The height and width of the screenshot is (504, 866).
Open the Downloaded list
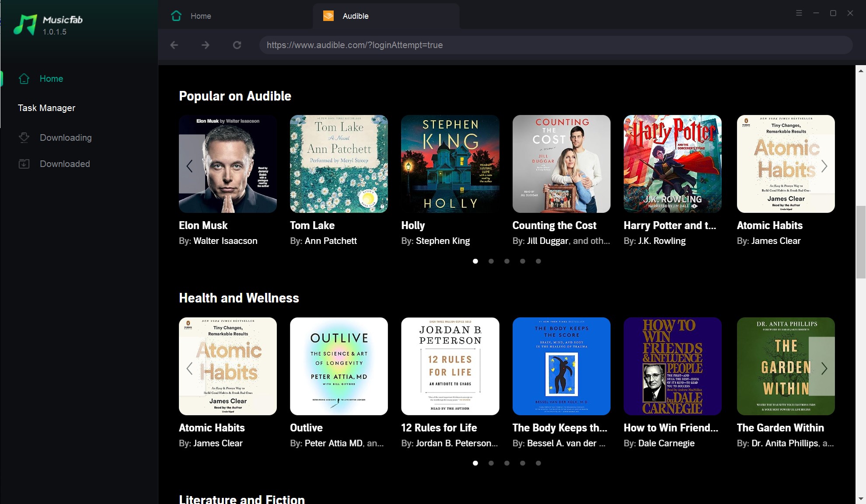(x=65, y=164)
